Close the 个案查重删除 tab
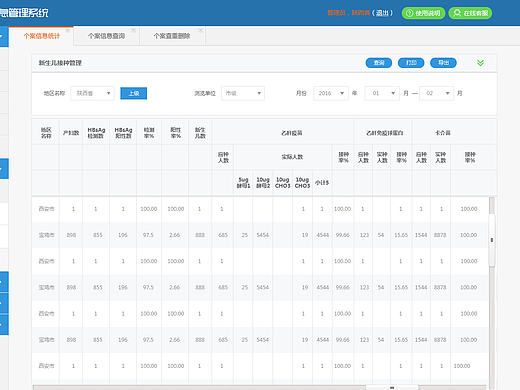The height and width of the screenshot is (390, 520). [x=201, y=30]
